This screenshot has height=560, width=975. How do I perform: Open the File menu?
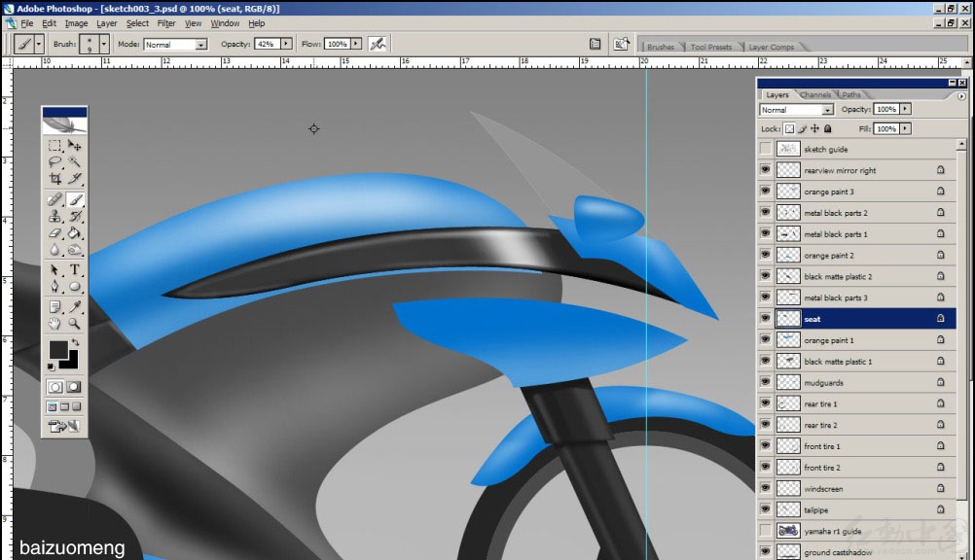(26, 23)
